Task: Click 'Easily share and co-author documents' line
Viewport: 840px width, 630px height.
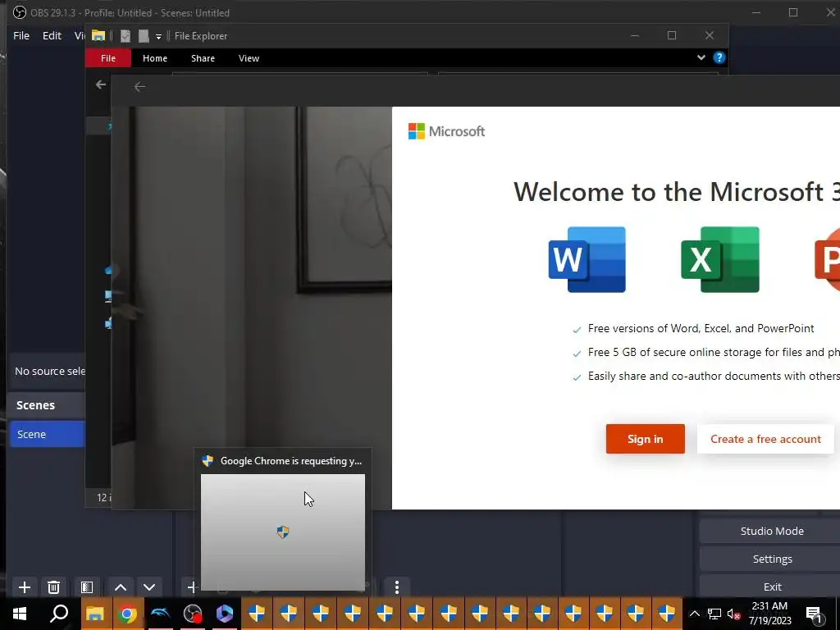Action: coord(714,376)
